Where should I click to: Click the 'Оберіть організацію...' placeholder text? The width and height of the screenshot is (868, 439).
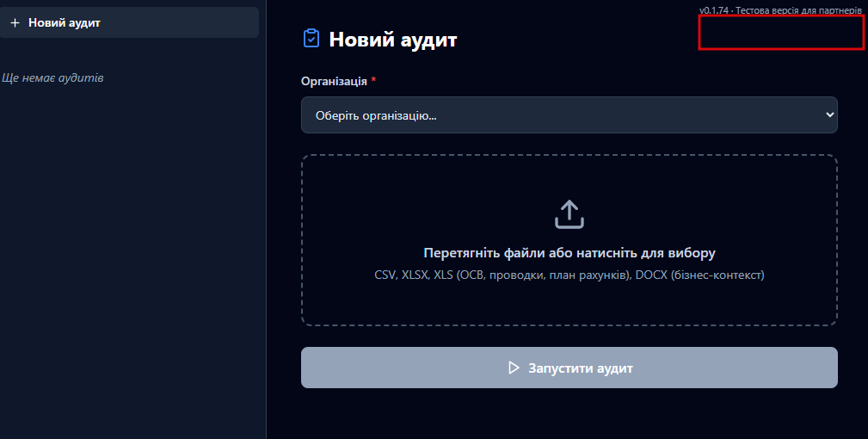coord(375,115)
